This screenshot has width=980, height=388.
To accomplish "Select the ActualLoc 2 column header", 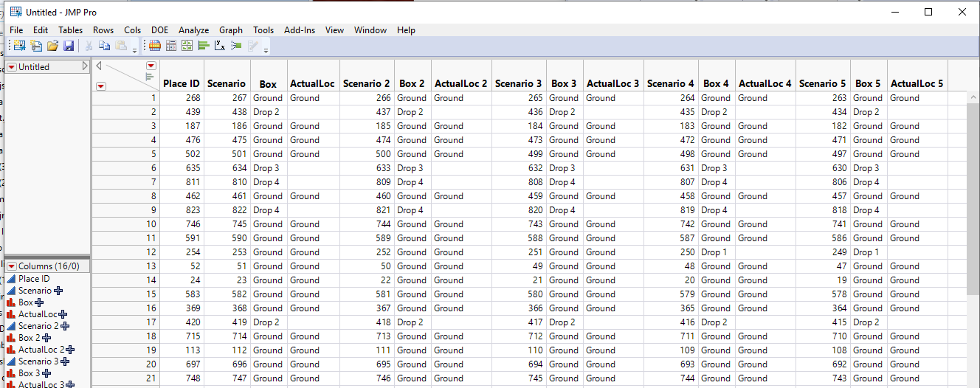I will [460, 83].
